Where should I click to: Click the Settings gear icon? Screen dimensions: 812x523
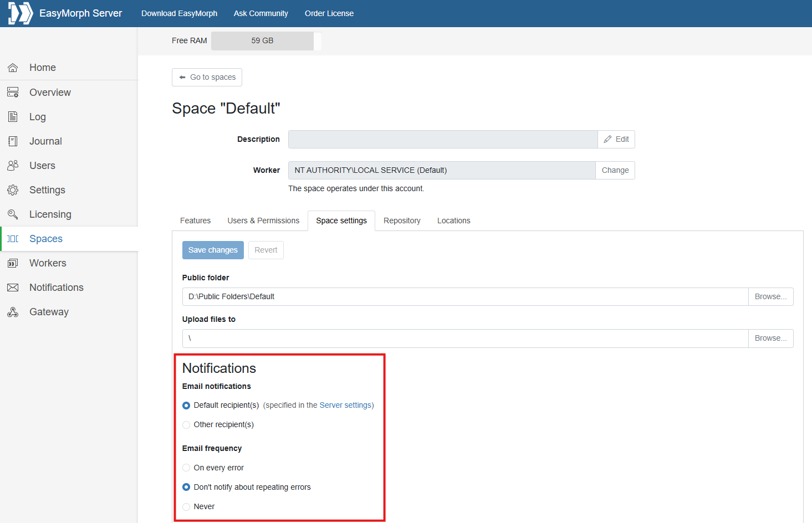(x=13, y=190)
